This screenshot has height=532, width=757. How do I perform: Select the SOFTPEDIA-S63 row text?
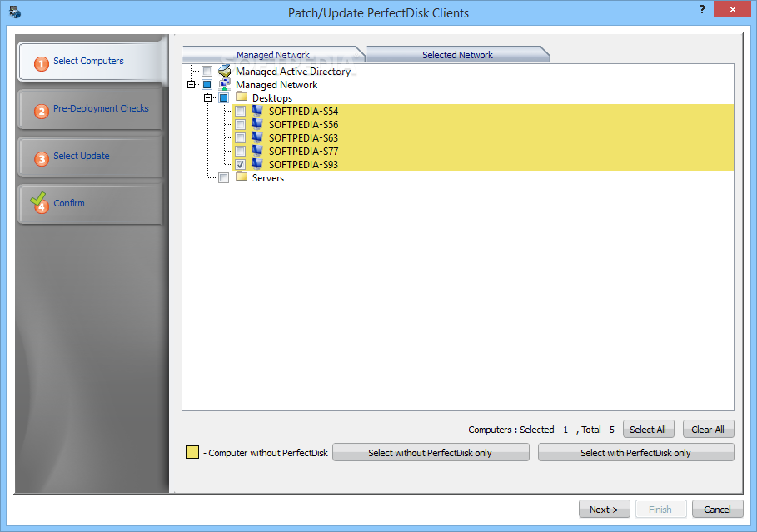click(x=303, y=137)
